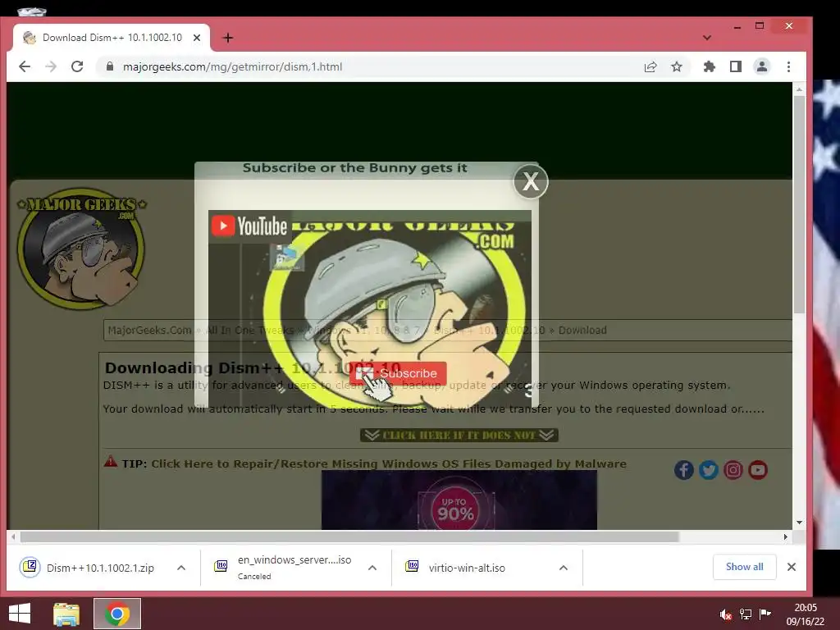Click the MajorGeeks logo on page

click(81, 249)
